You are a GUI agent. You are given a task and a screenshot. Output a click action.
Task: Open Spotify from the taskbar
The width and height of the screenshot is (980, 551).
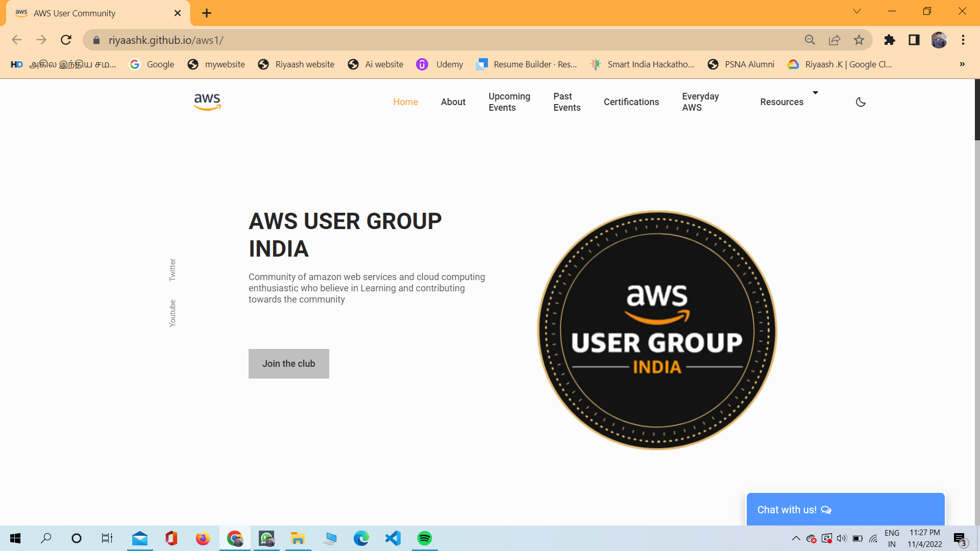pos(424,538)
